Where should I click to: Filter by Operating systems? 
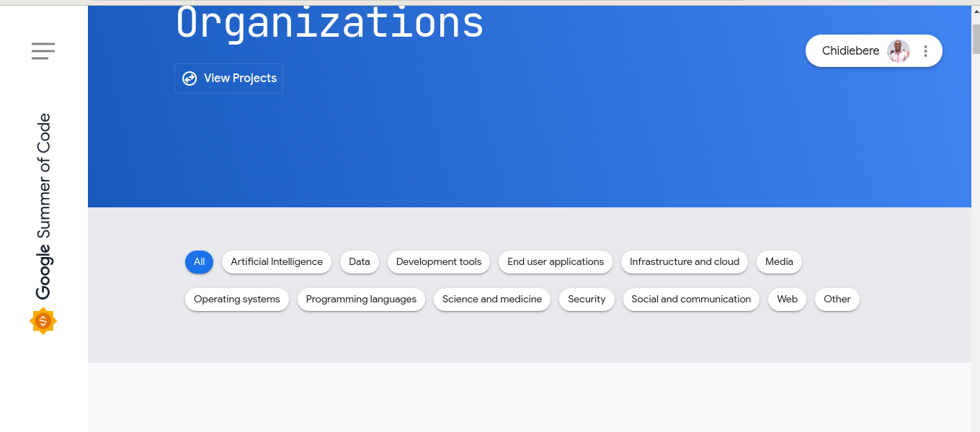coord(237,300)
